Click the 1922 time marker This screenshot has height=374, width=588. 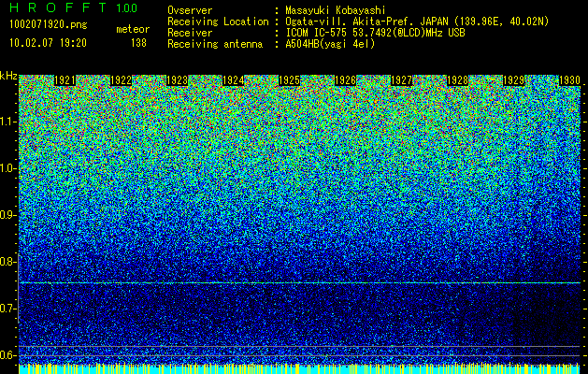122,80
